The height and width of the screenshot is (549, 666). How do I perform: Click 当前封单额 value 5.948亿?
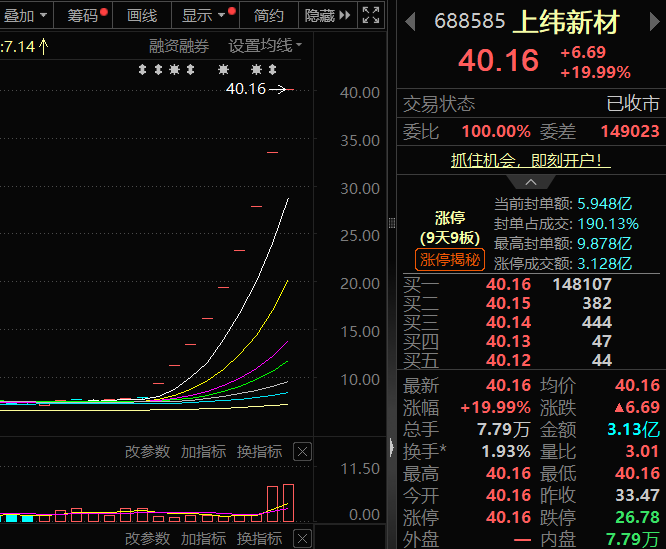605,204
